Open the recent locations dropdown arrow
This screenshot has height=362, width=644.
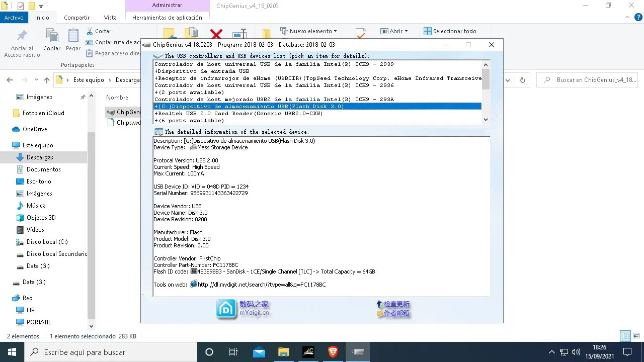pos(37,80)
